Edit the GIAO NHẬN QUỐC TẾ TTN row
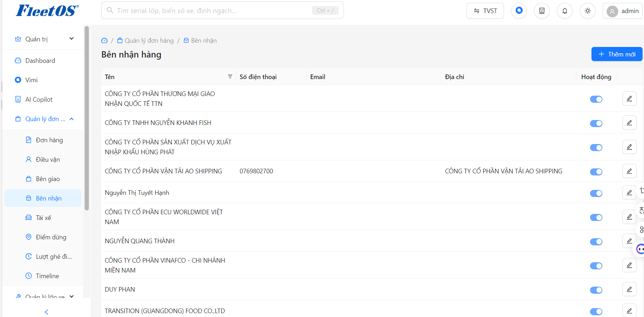This screenshot has height=317, width=644. (x=629, y=98)
